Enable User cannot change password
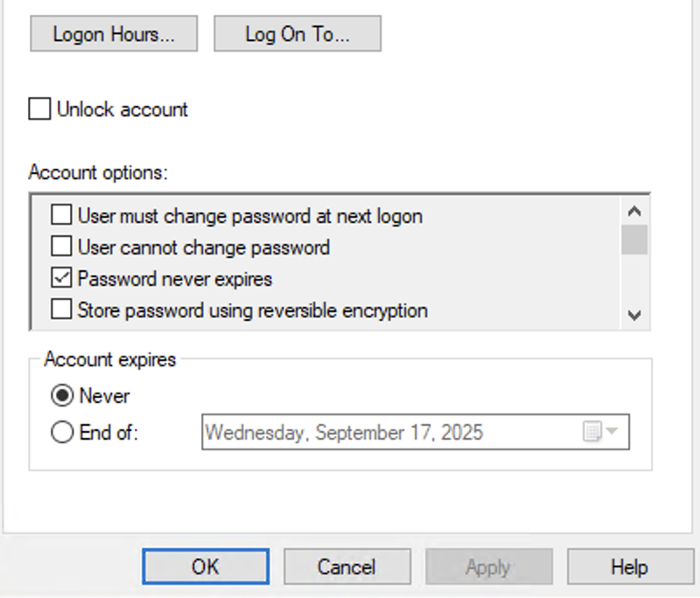Screen dimensions: 700x598 (60, 247)
